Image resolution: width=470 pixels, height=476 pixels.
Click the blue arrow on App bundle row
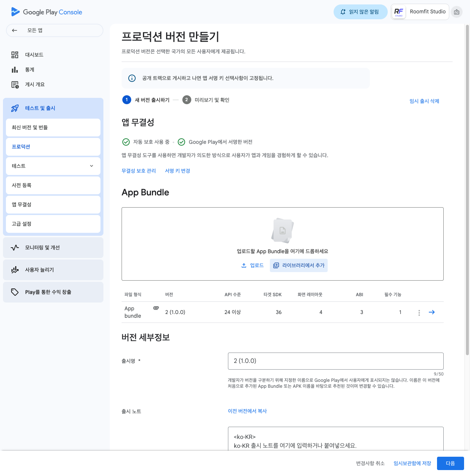(431, 312)
